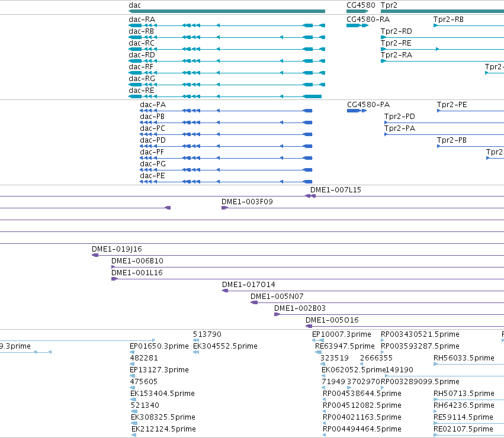This screenshot has height=438, width=504.
Task: Click EST feature 323519
Action: 335,358
